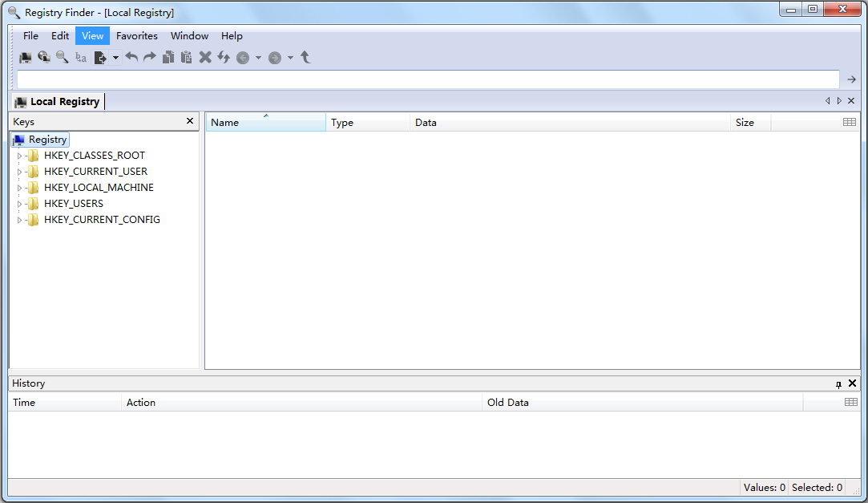This screenshot has height=503, width=868.
Task: Select the Local Registry tab
Action: pos(59,101)
